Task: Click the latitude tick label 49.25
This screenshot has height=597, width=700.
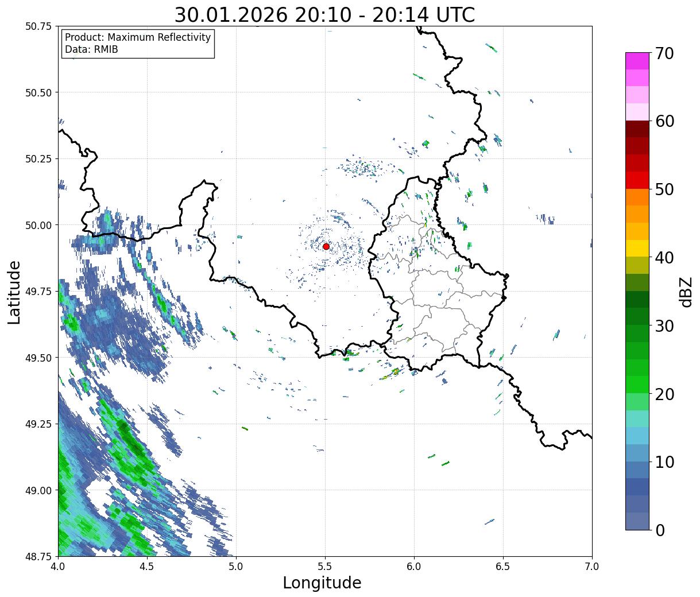Action: (39, 424)
